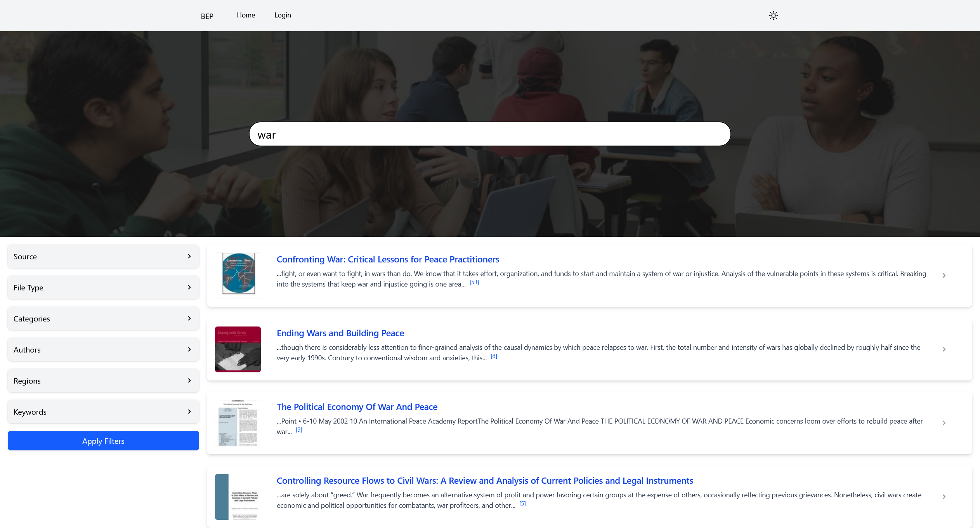The image size is (980, 528).
Task: Expand the Authors filter chevron
Action: click(189, 349)
